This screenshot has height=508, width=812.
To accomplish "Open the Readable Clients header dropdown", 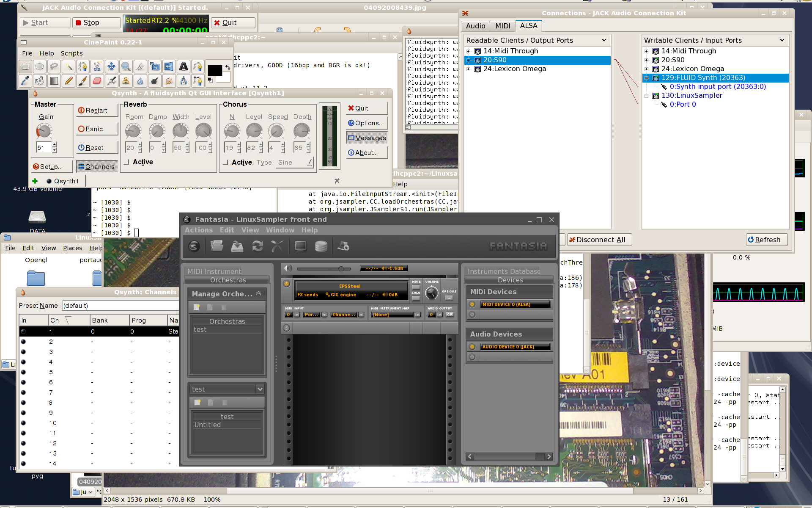I will pyautogui.click(x=604, y=40).
